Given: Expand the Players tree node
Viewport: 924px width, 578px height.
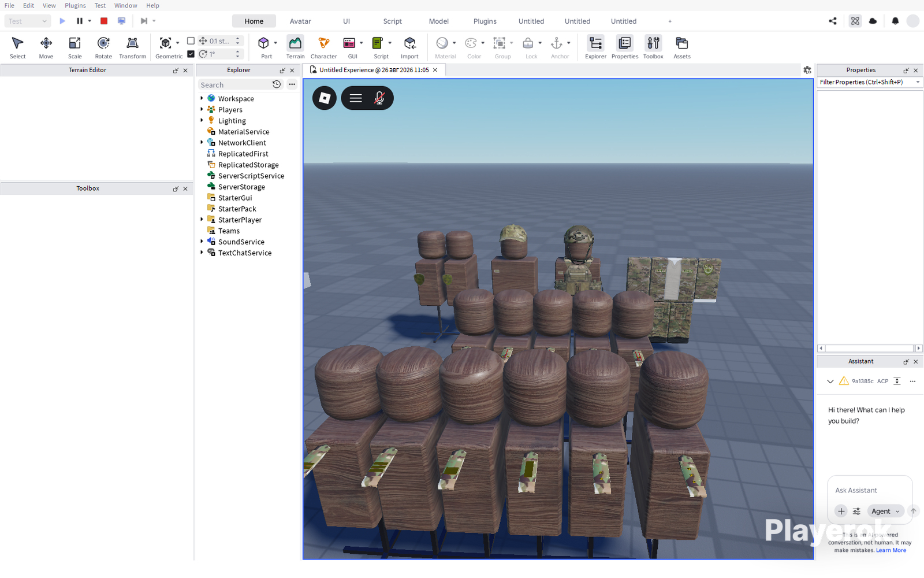Looking at the screenshot, I should (202, 109).
